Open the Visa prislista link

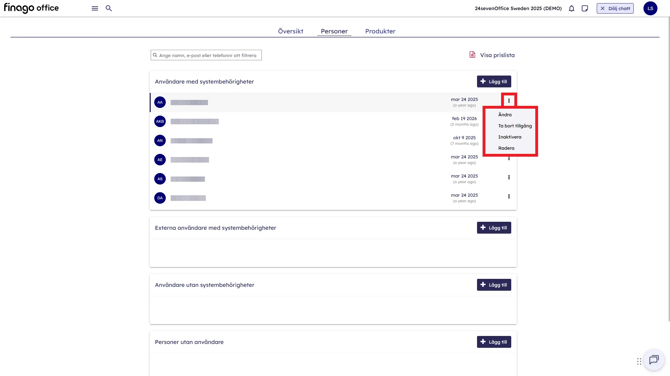coord(497,55)
